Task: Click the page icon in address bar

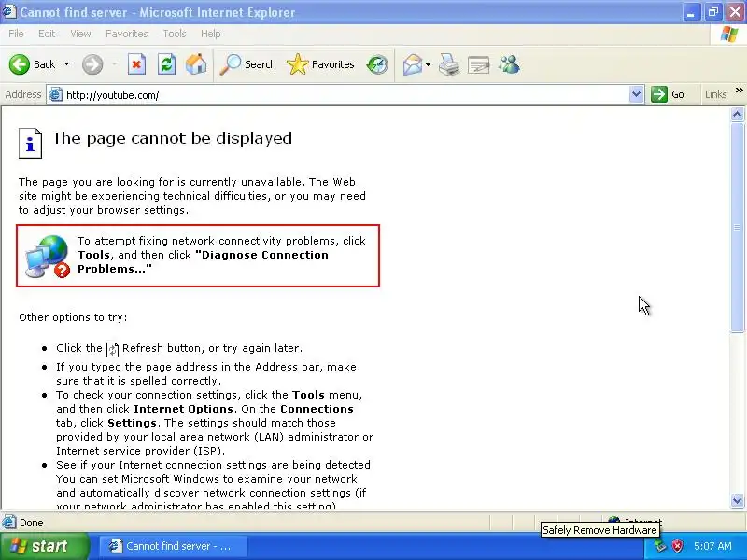Action: (x=56, y=95)
